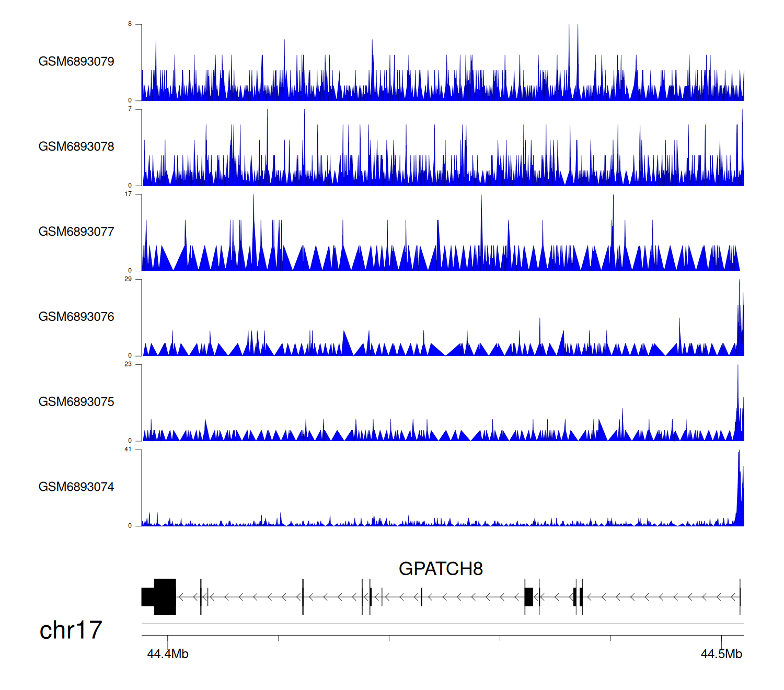This screenshot has width=784, height=690.
Task: Click the GPATCH8 gene name
Action: point(441,569)
